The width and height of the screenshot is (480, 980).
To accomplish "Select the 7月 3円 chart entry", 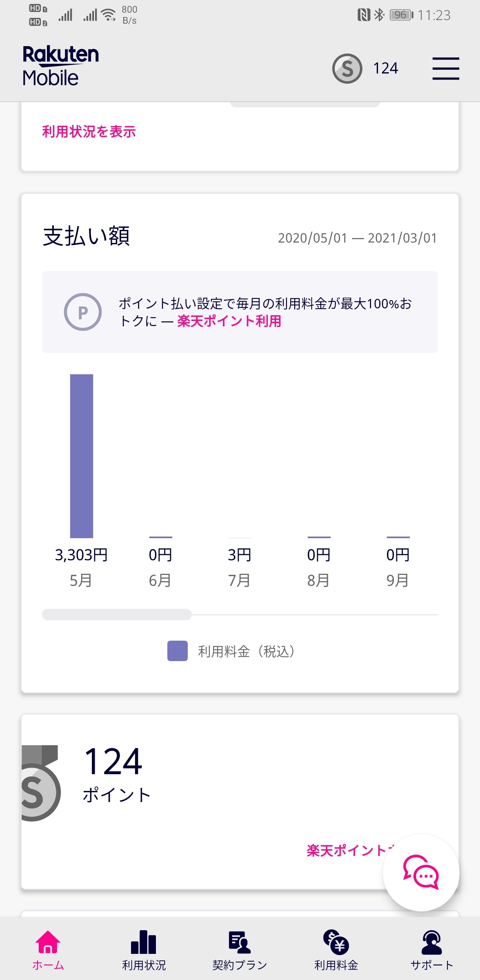I will click(240, 566).
